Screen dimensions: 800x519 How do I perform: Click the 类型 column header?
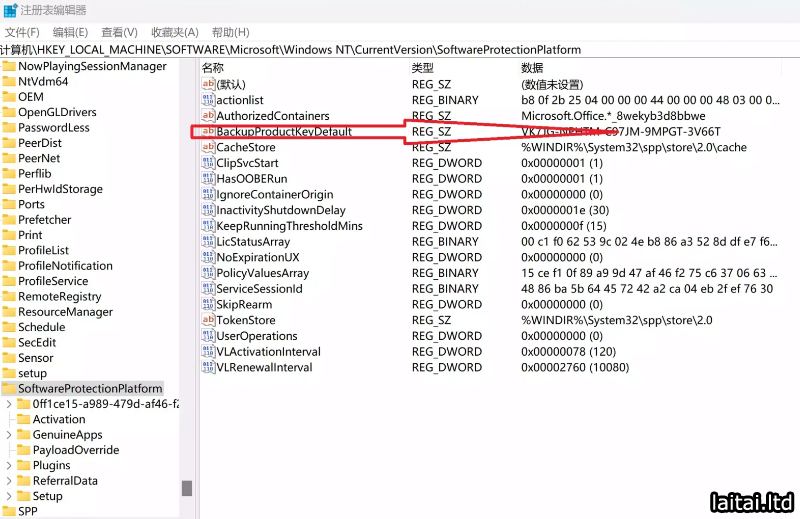[x=423, y=67]
